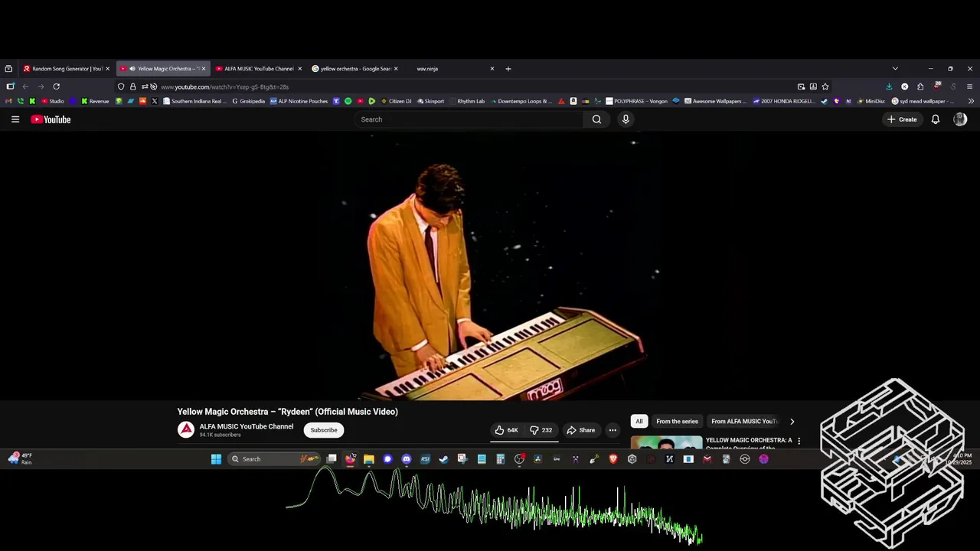The height and width of the screenshot is (551, 980).
Task: Open the X (Twitter) bookmark icon
Action: point(155,101)
